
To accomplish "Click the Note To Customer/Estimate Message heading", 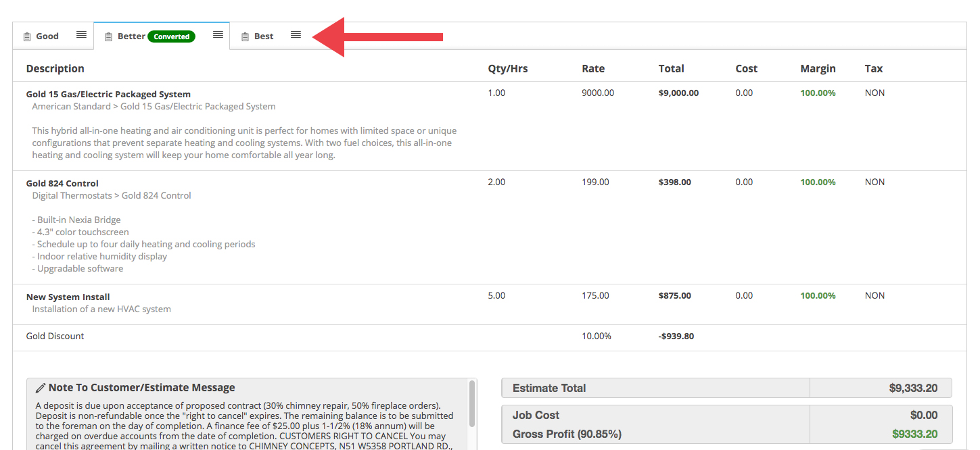I will pos(141,388).
